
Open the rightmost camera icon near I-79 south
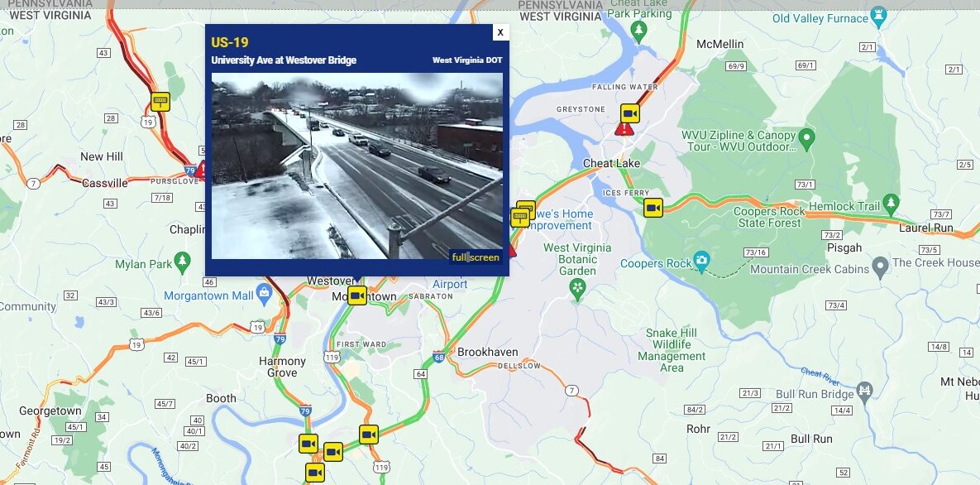point(368,435)
